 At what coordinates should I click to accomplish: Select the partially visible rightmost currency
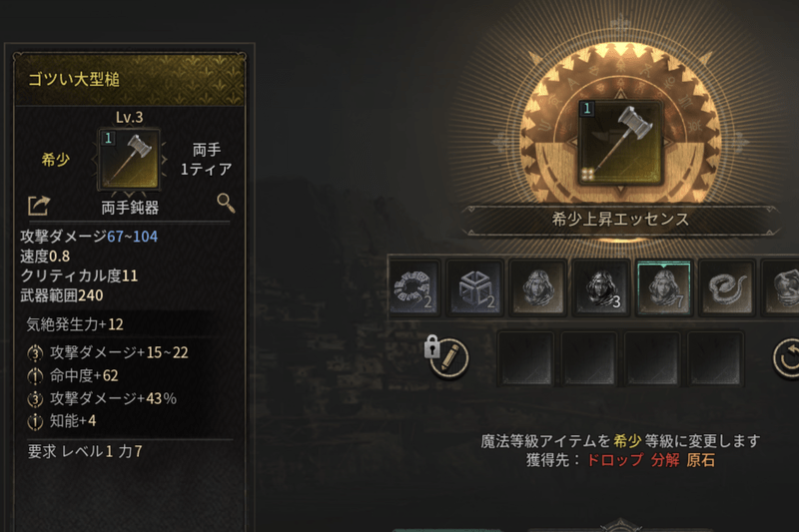[x=781, y=287]
